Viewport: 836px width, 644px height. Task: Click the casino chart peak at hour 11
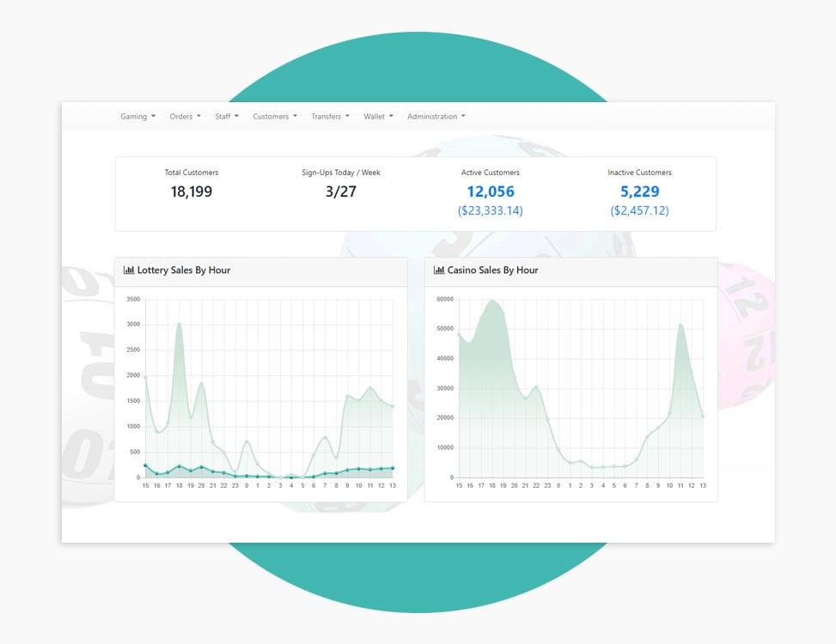tap(680, 325)
